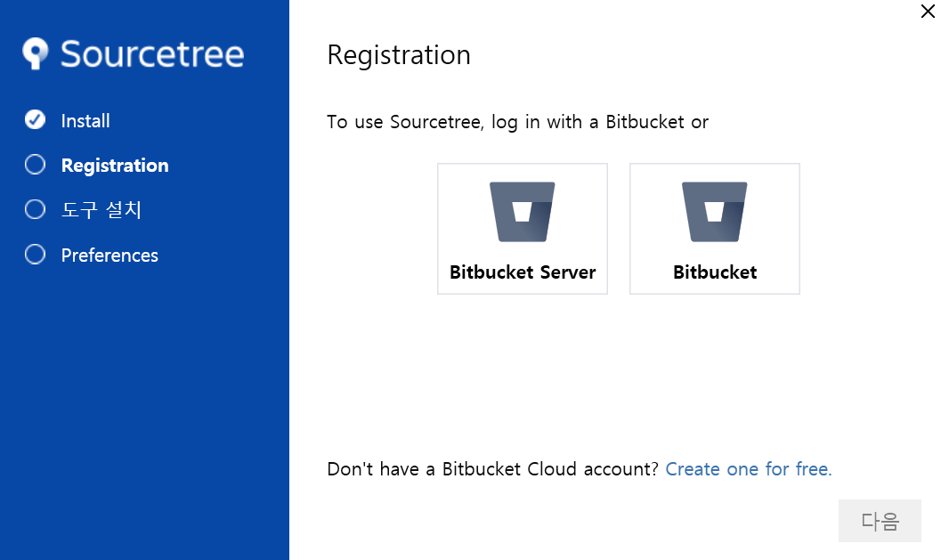Screen dimensions: 949x560
Task: Click the 'Don't have a Bitbucket Cloud account?' text
Action: pos(492,469)
